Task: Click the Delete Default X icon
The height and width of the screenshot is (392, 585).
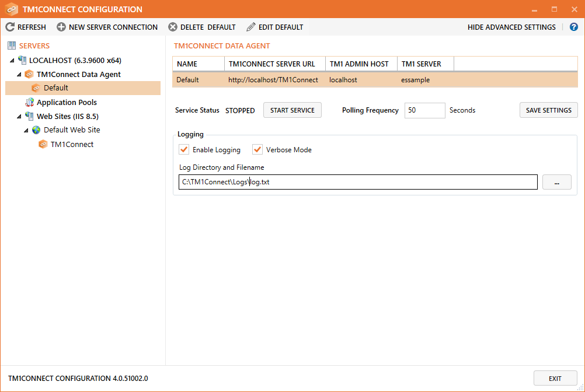Action: point(173,27)
